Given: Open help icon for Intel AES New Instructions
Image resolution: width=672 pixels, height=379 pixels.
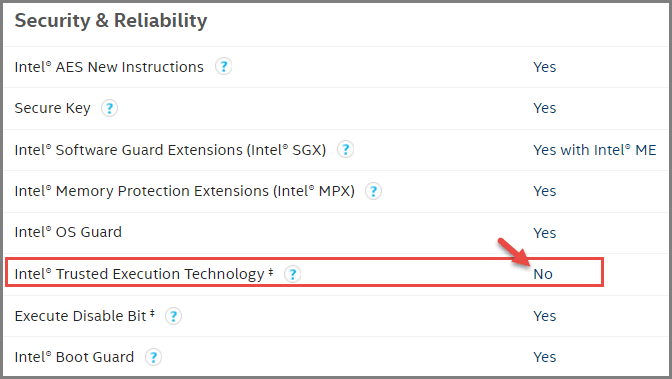Looking at the screenshot, I should 223,66.
